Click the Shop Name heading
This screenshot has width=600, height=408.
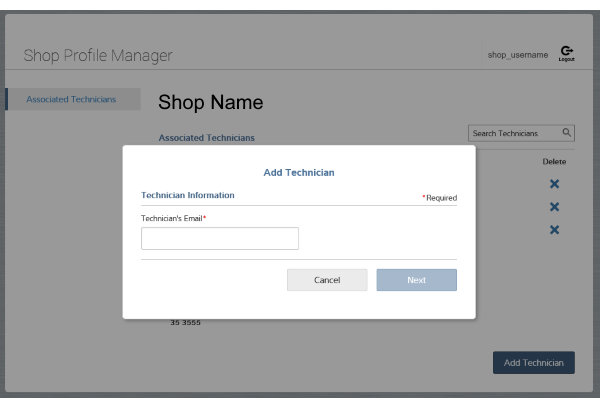point(211,103)
